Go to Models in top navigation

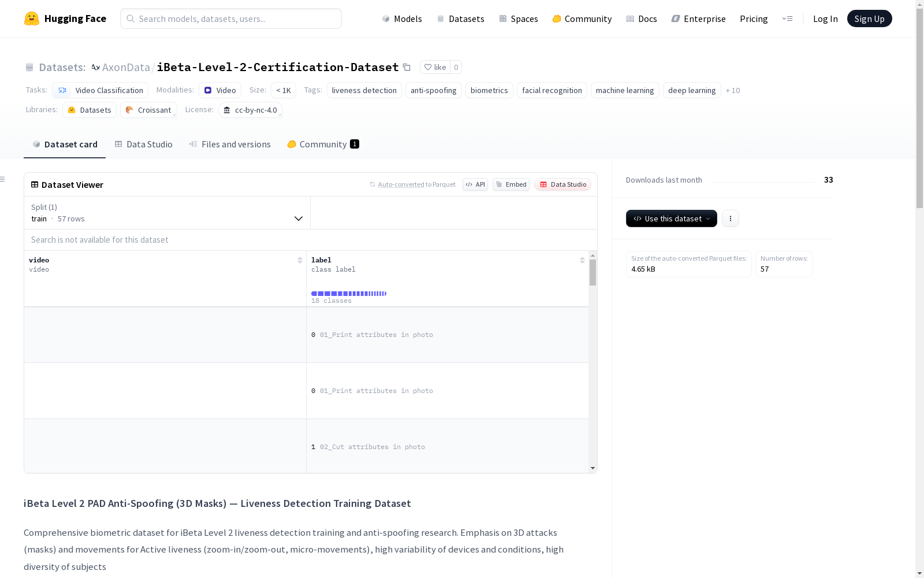tap(402, 18)
